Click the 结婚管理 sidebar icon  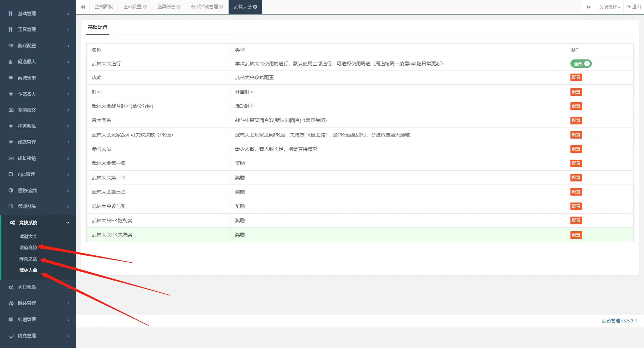[11, 319]
